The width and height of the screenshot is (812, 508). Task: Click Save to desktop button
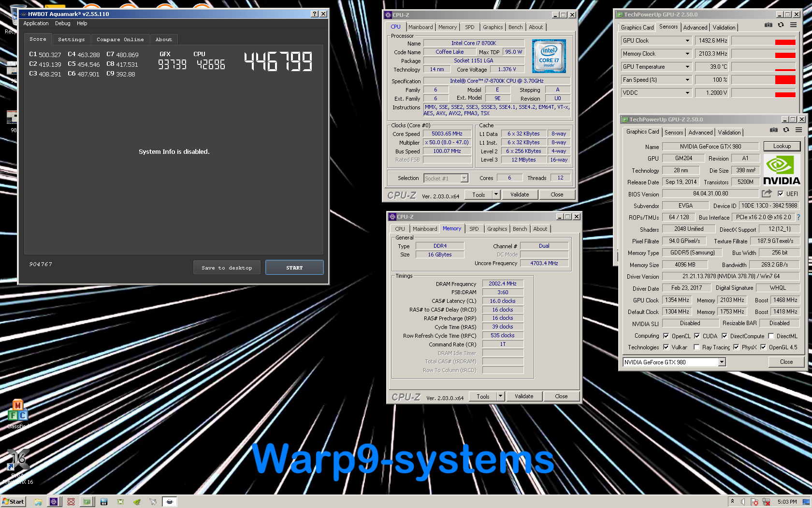(x=227, y=268)
